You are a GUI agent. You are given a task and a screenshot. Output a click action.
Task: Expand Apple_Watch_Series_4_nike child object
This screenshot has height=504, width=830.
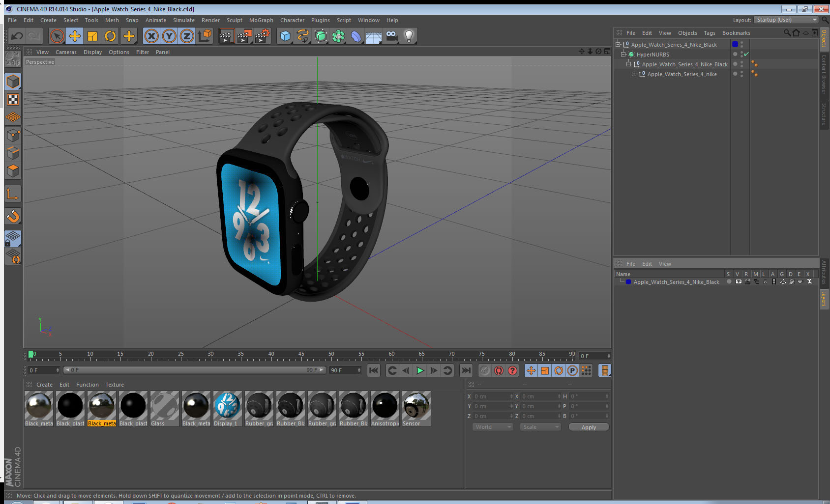point(634,74)
